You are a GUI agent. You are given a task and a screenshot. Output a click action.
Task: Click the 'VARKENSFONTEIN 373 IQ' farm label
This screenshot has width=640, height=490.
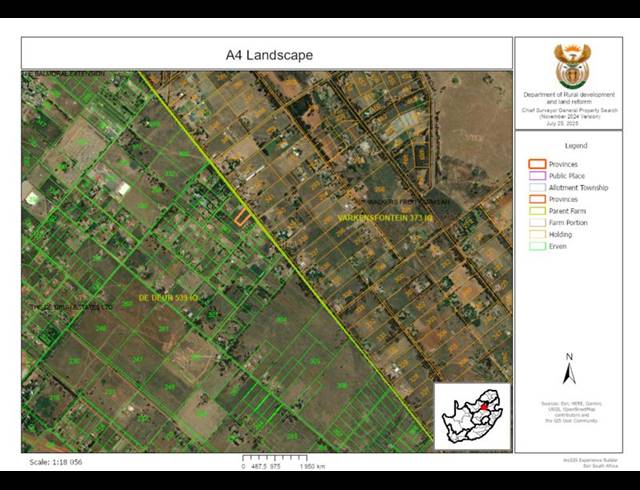(385, 218)
